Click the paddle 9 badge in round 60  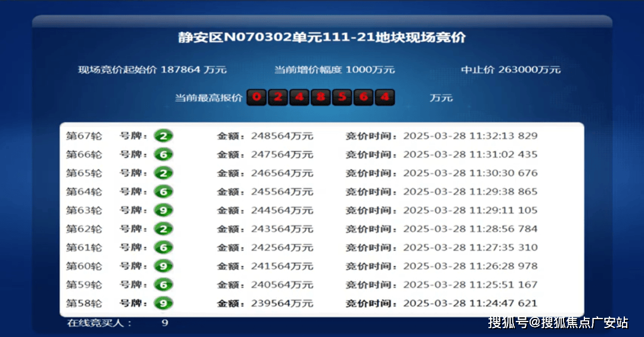163,266
